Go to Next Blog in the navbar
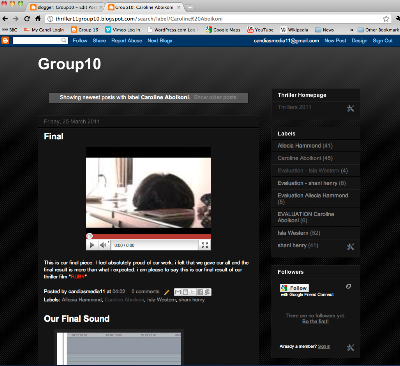This screenshot has width=400, height=366. [160, 41]
